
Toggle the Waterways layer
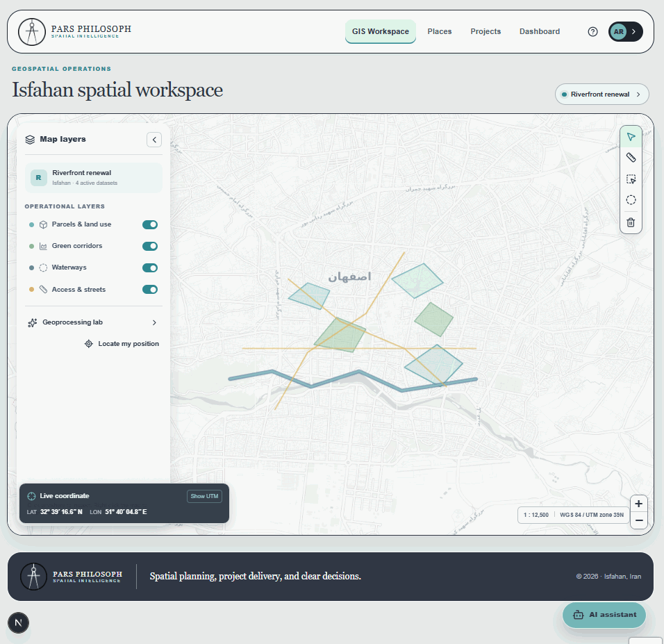click(150, 267)
